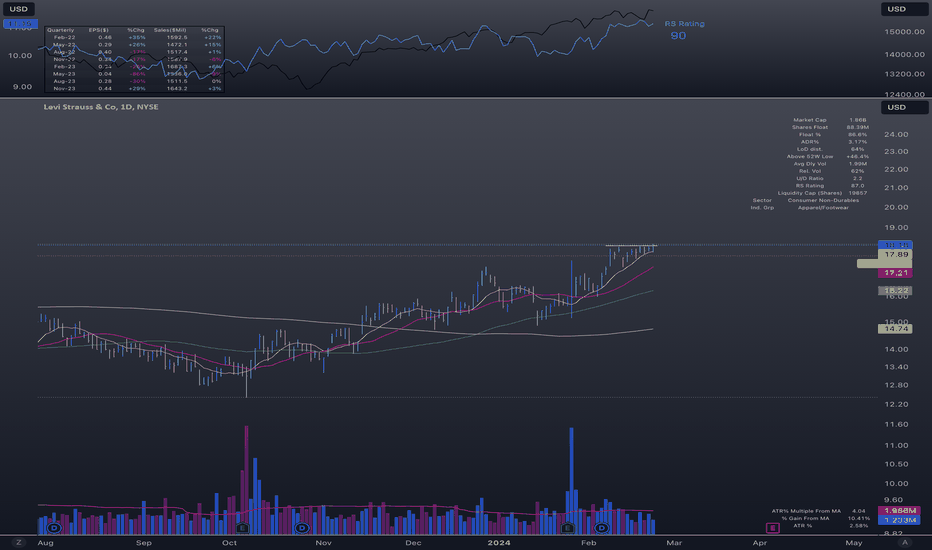Image resolution: width=932 pixels, height=550 pixels.
Task: Click the Apr label on time axis
Action: click(760, 543)
